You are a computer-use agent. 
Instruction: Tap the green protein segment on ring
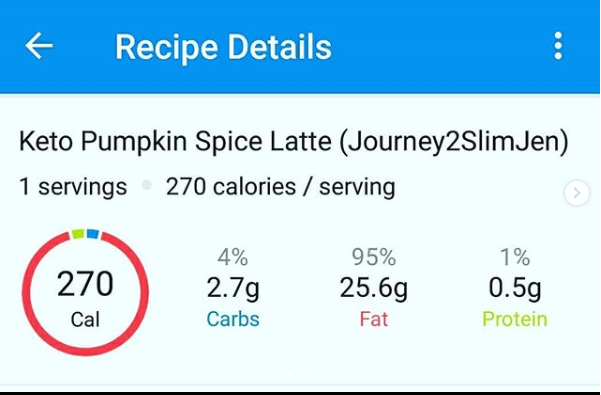click(x=78, y=234)
